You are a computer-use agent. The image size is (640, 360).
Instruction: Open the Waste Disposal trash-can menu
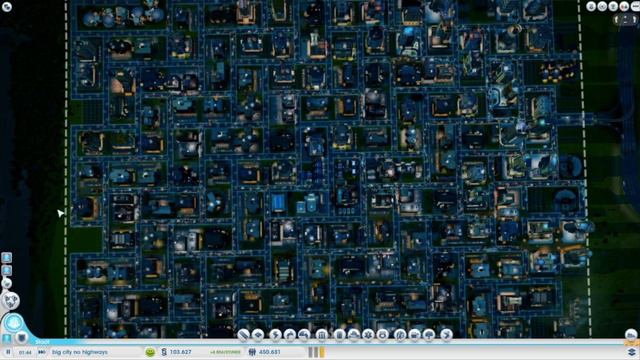340,335
